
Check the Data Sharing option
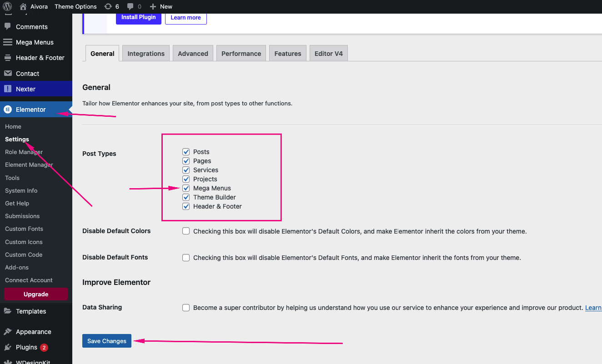click(x=186, y=308)
